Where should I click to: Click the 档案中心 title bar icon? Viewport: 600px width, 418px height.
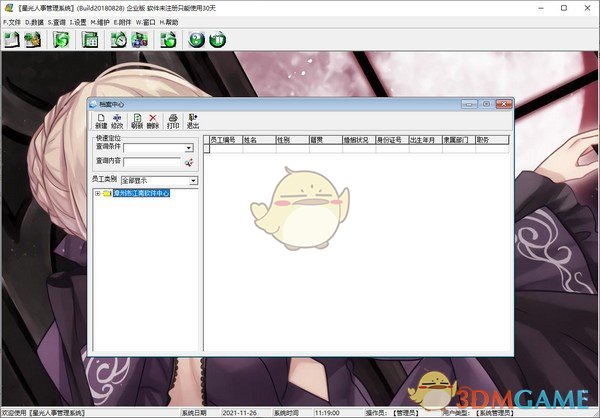[x=93, y=104]
